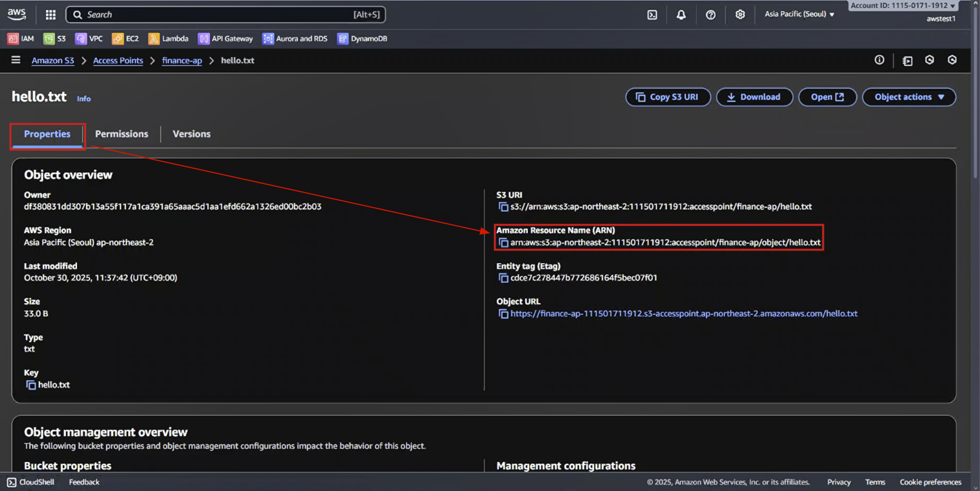The width and height of the screenshot is (980, 491).
Task: Click the S3 URI value text
Action: click(661, 207)
